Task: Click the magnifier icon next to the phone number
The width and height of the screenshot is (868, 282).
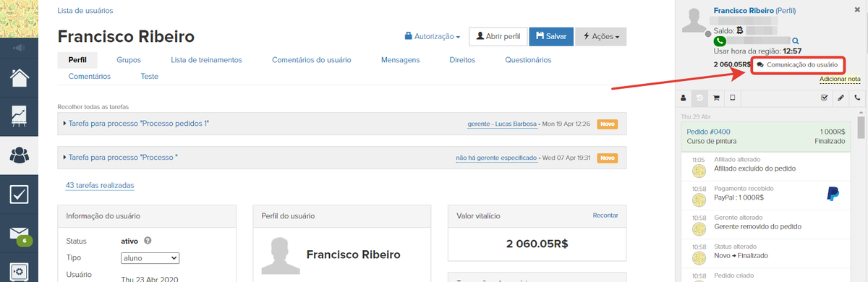Action: coord(795,41)
